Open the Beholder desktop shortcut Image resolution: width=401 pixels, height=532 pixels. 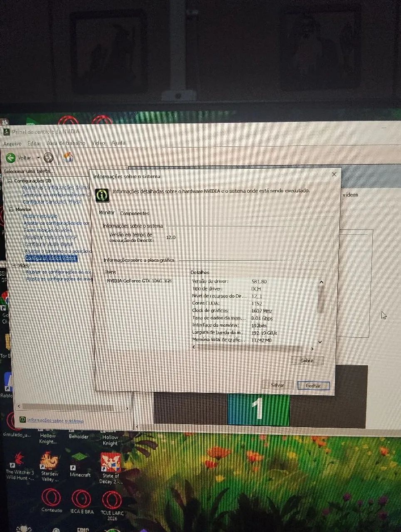pos(78,434)
